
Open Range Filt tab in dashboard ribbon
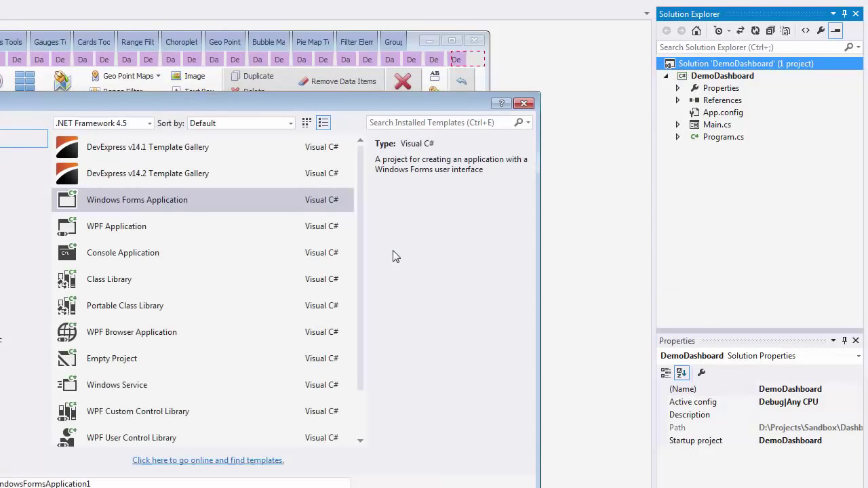coord(138,42)
